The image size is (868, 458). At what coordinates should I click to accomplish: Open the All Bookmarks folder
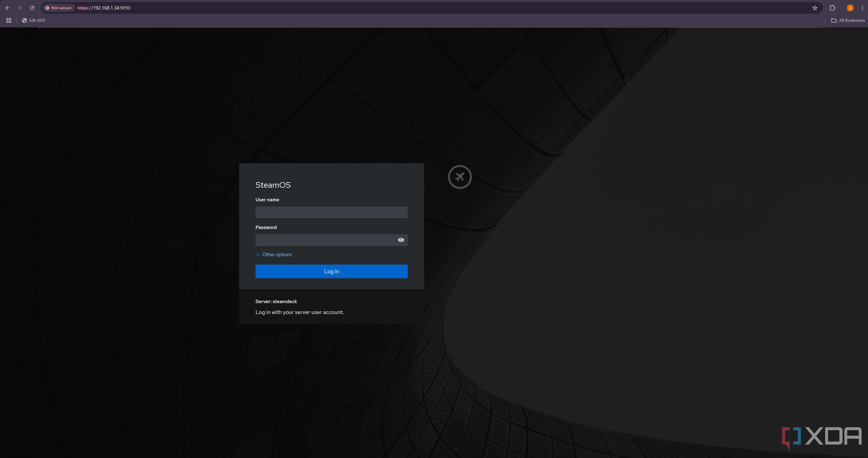pos(848,20)
